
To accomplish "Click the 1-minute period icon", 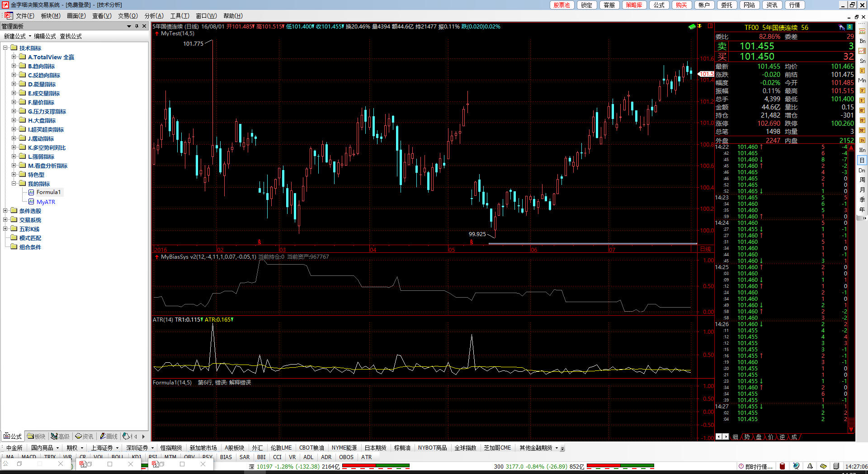I will click(x=862, y=71).
